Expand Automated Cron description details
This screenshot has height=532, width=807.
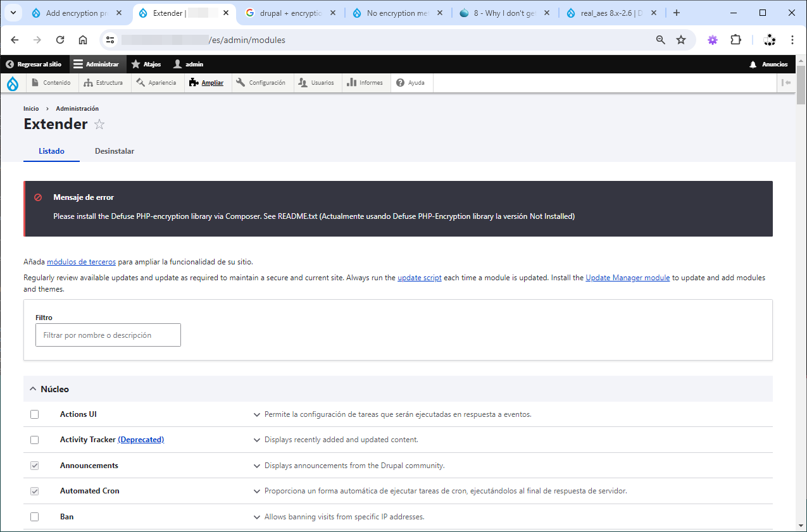tap(257, 492)
